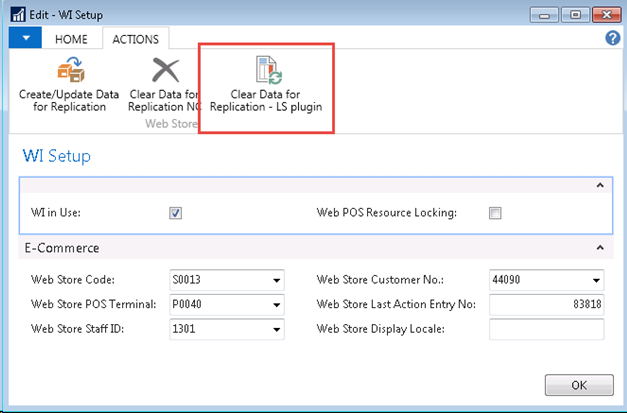Viewport: 627px width, 413px height.
Task: Open the blue application menu dropdown
Action: click(26, 38)
